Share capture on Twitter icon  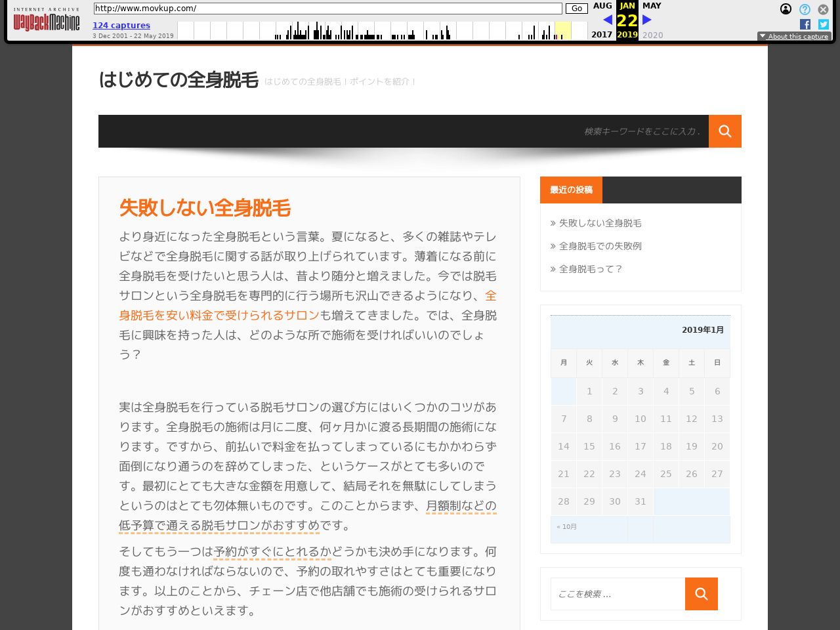coord(824,24)
